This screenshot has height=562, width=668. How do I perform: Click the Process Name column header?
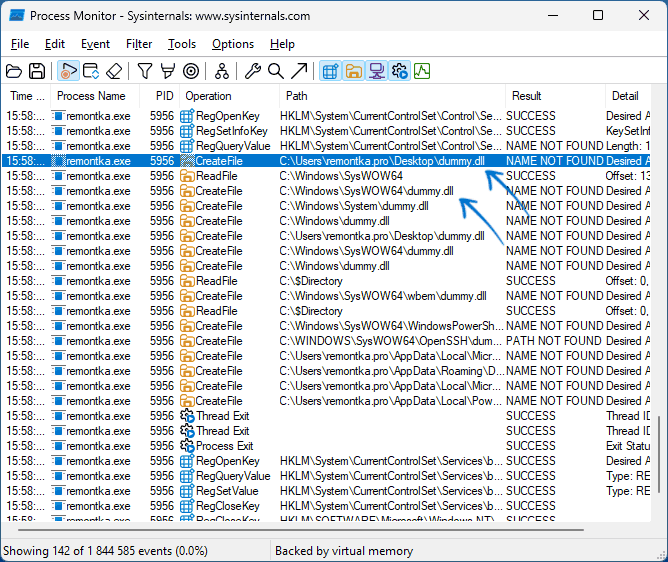(95, 96)
